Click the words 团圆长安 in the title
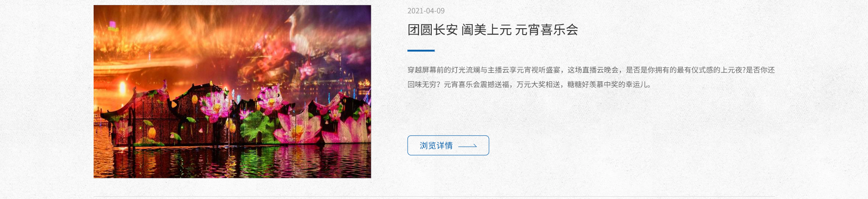The height and width of the screenshot is (199, 868). pyautogui.click(x=433, y=30)
